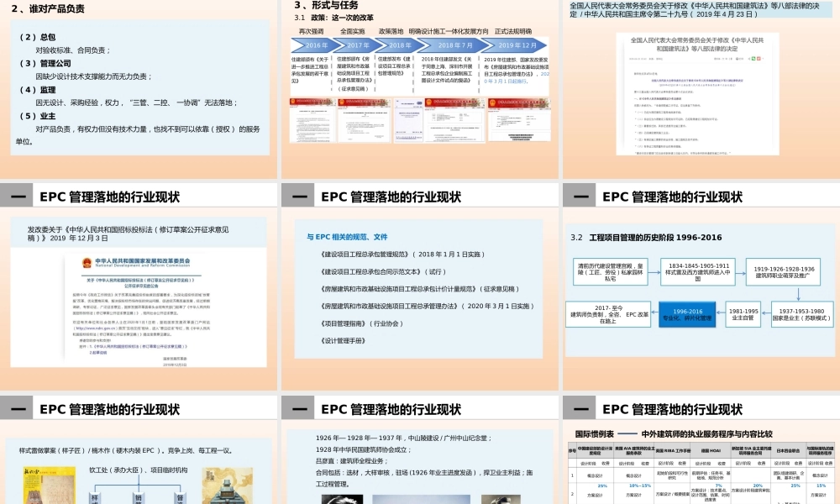840x504 pixels.
Task: Select the (5) 业主 heading
Action: [37, 116]
